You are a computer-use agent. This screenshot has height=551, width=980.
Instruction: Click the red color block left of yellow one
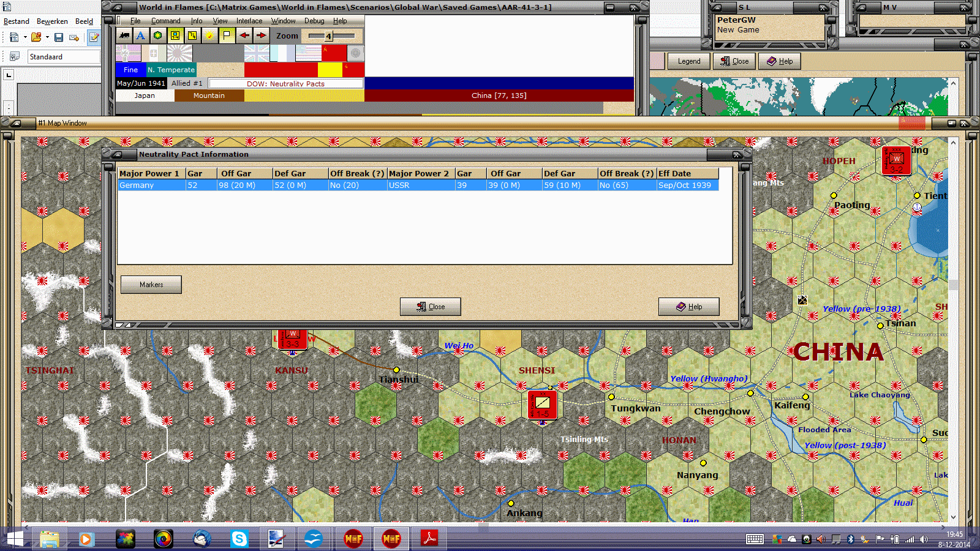tap(281, 70)
